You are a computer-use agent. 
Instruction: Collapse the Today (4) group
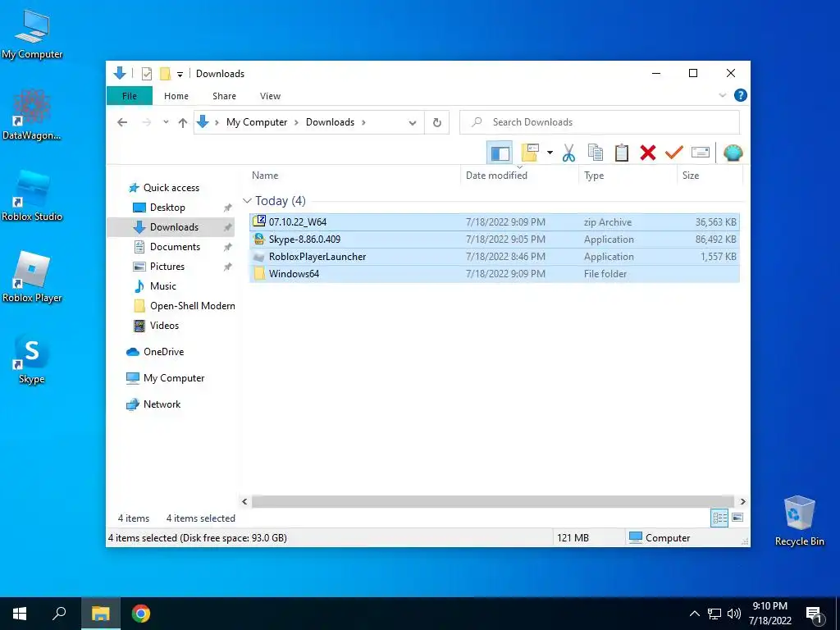tap(247, 200)
